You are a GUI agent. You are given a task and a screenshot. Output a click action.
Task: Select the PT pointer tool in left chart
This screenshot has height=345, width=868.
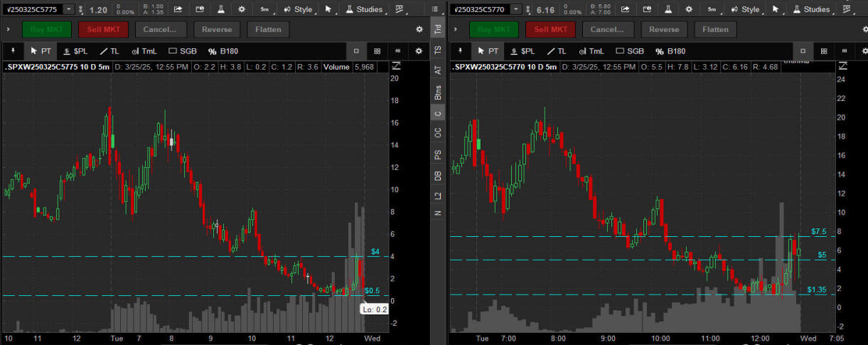pos(41,51)
